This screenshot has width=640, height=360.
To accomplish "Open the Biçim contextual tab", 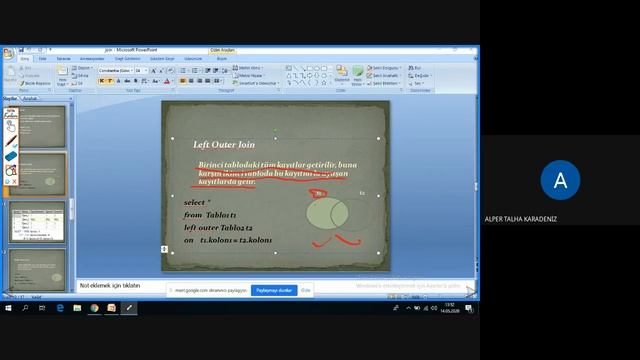I will point(222,58).
